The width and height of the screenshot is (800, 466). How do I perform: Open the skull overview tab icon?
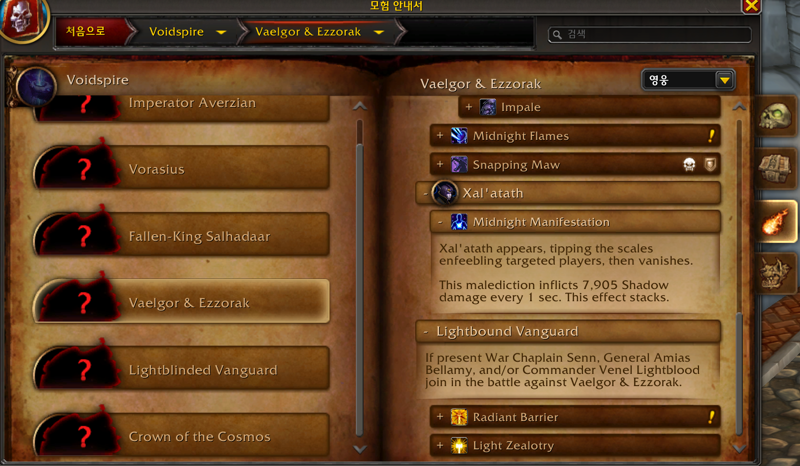pyautogui.click(x=775, y=116)
